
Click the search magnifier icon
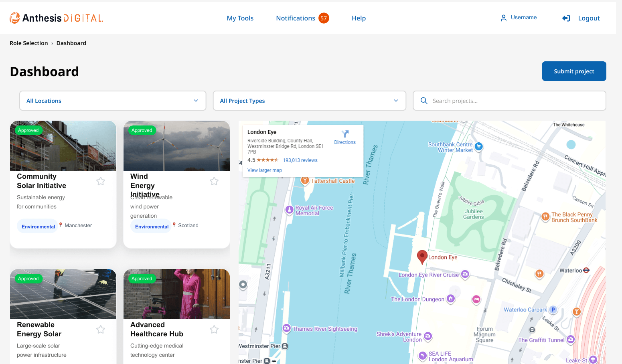pos(424,101)
